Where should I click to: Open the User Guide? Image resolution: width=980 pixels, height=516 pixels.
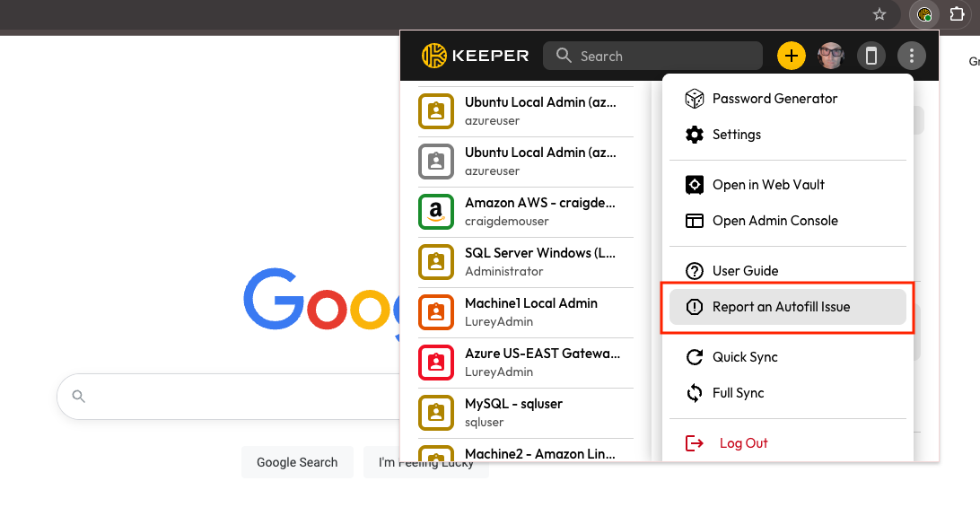[x=745, y=271]
